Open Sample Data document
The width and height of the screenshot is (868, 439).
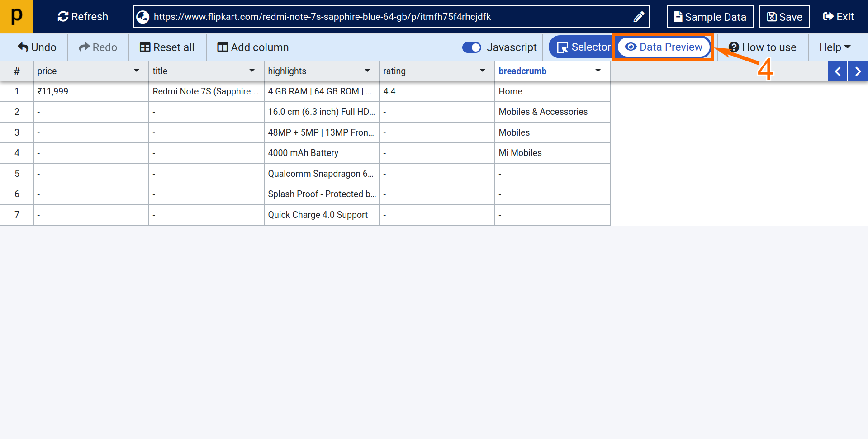(710, 17)
